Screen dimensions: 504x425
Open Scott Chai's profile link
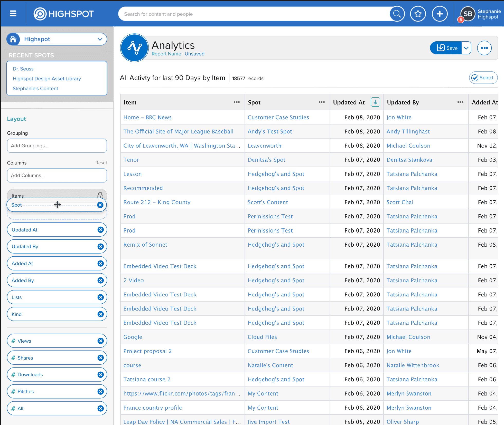[400, 202]
